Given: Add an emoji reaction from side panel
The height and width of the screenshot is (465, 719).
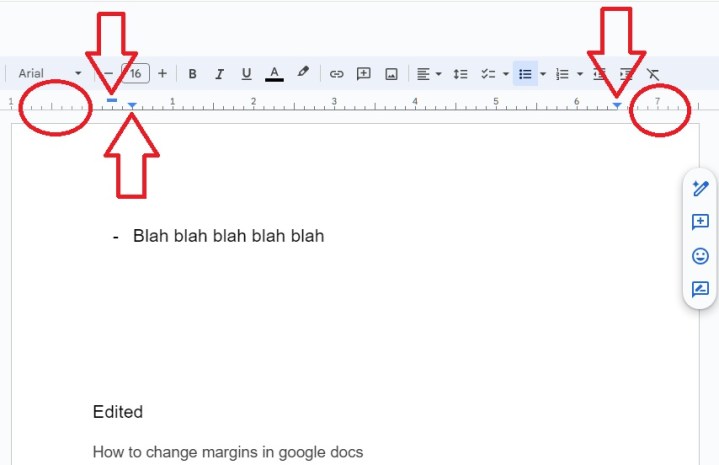Looking at the screenshot, I should click(700, 256).
